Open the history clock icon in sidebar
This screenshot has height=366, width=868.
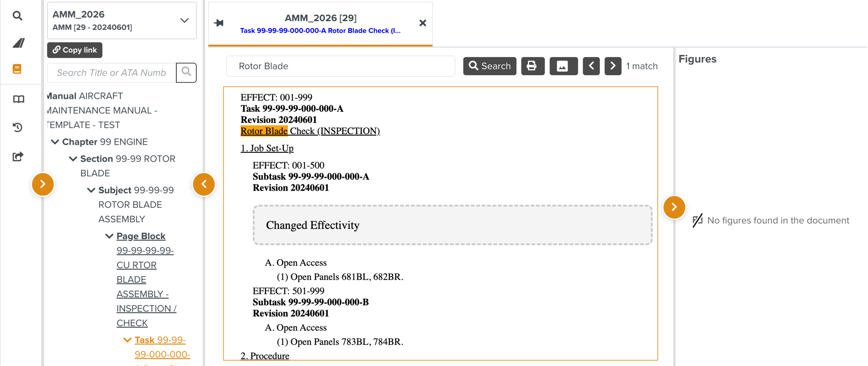point(18,127)
